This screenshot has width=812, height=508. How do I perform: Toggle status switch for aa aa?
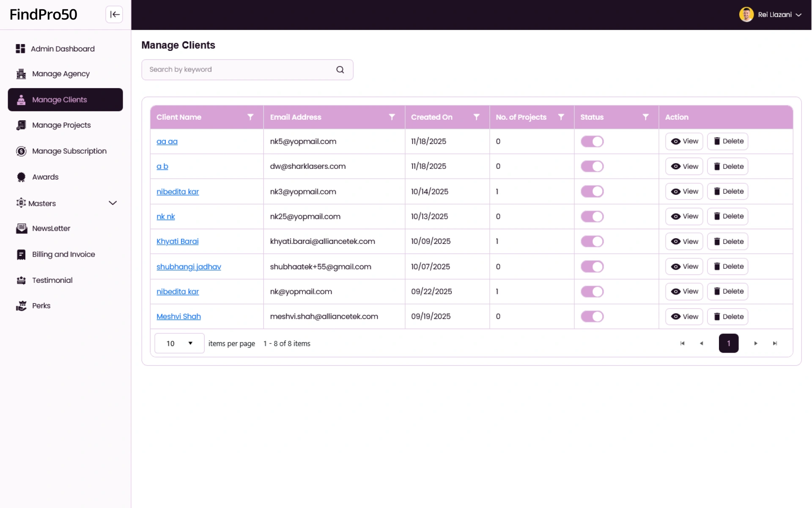click(x=592, y=141)
